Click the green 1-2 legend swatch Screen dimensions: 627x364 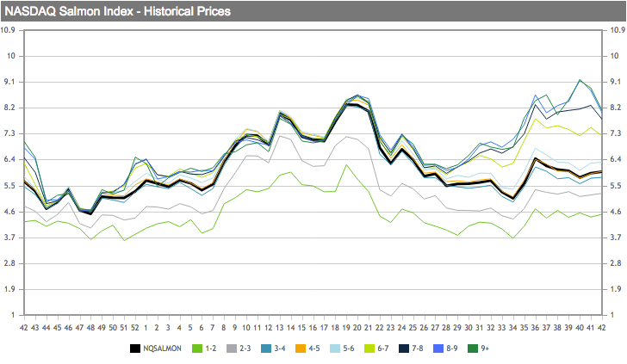pyautogui.click(x=197, y=349)
